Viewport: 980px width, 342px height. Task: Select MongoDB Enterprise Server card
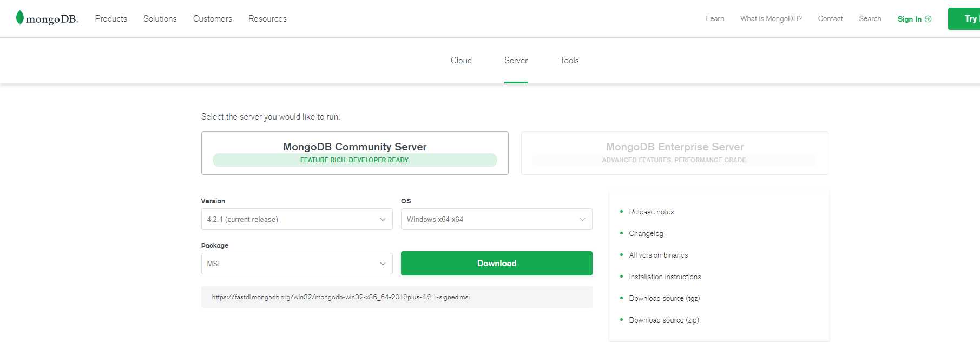pyautogui.click(x=675, y=153)
